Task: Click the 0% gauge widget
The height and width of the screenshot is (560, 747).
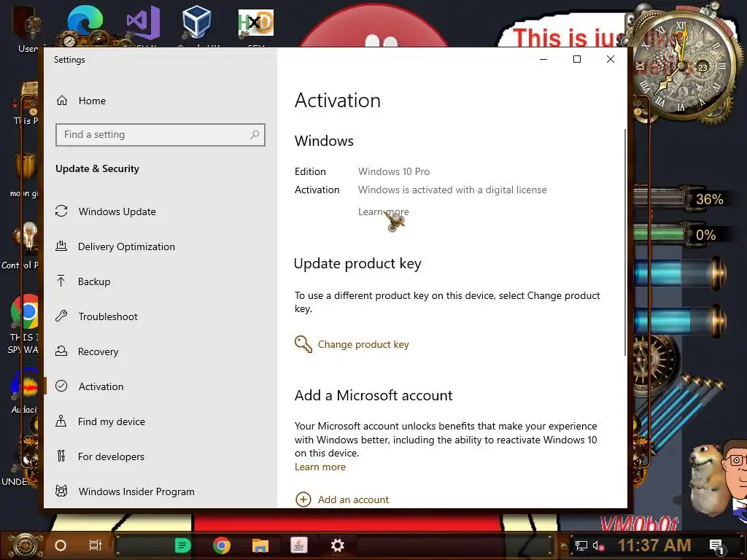Action: pyautogui.click(x=679, y=235)
